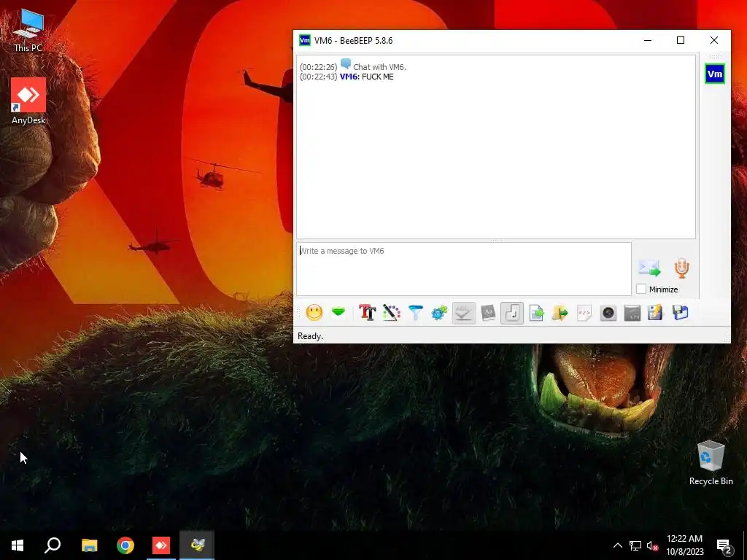Screen dimensions: 747x560
Task: Start a voice message with microphone icon
Action: pyautogui.click(x=682, y=268)
